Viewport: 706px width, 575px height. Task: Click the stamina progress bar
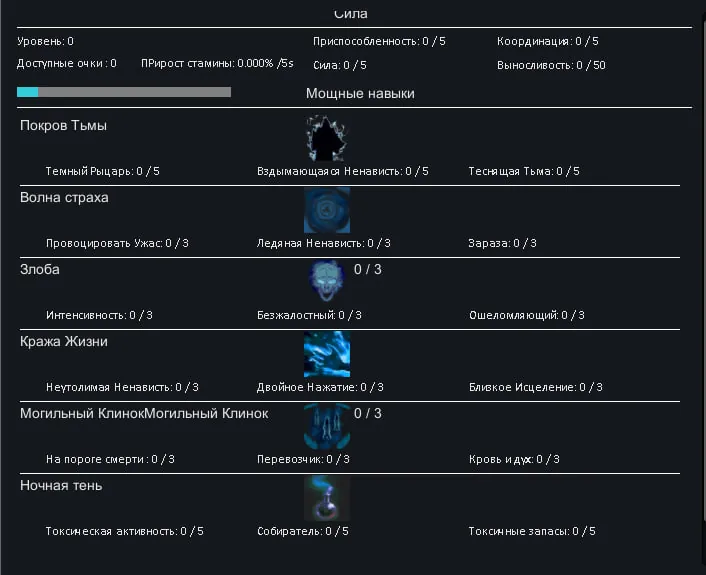click(x=124, y=92)
